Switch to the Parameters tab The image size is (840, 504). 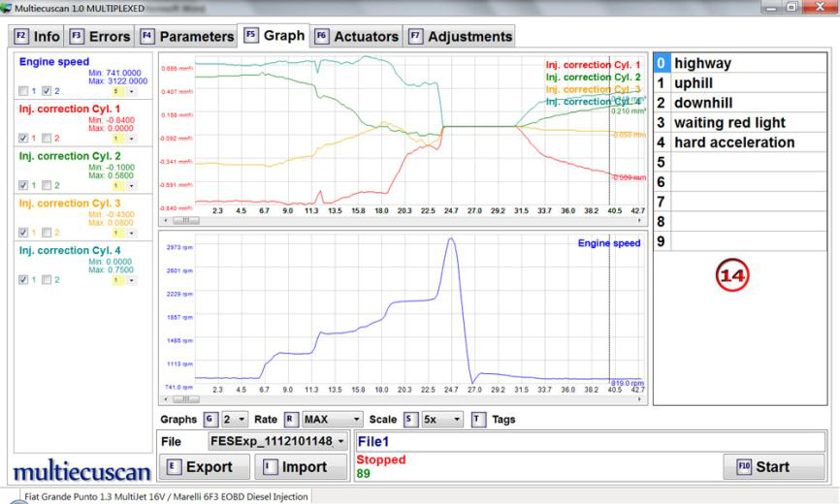[x=188, y=37]
